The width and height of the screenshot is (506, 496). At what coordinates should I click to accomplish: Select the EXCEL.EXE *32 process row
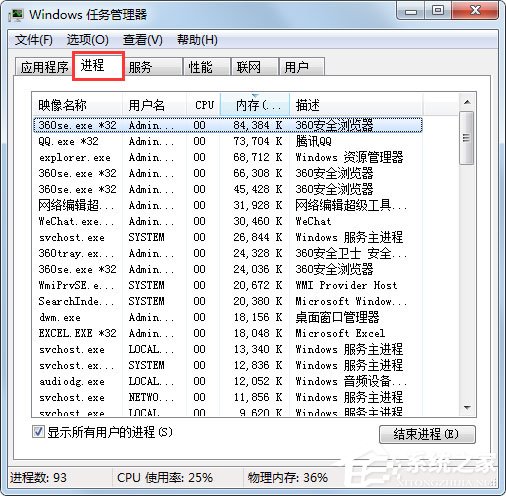(x=228, y=333)
